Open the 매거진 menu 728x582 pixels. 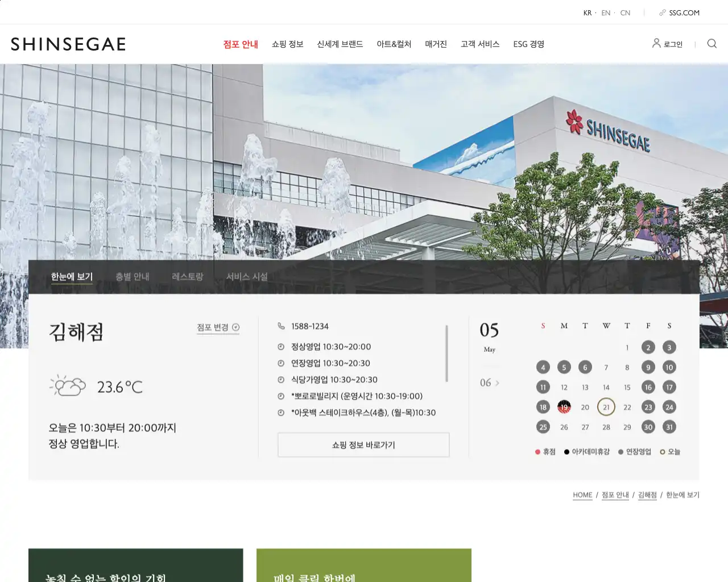(436, 44)
